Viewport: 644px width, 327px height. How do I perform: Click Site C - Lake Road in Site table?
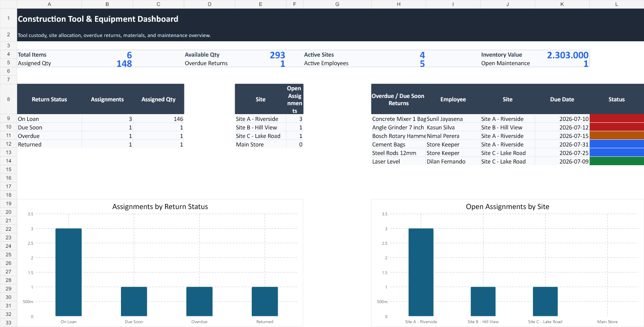(261, 136)
